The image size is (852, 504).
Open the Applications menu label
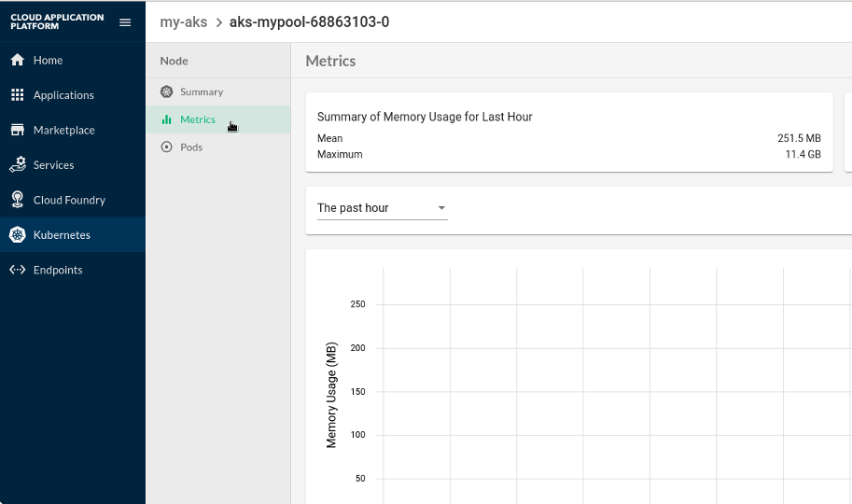coord(63,95)
